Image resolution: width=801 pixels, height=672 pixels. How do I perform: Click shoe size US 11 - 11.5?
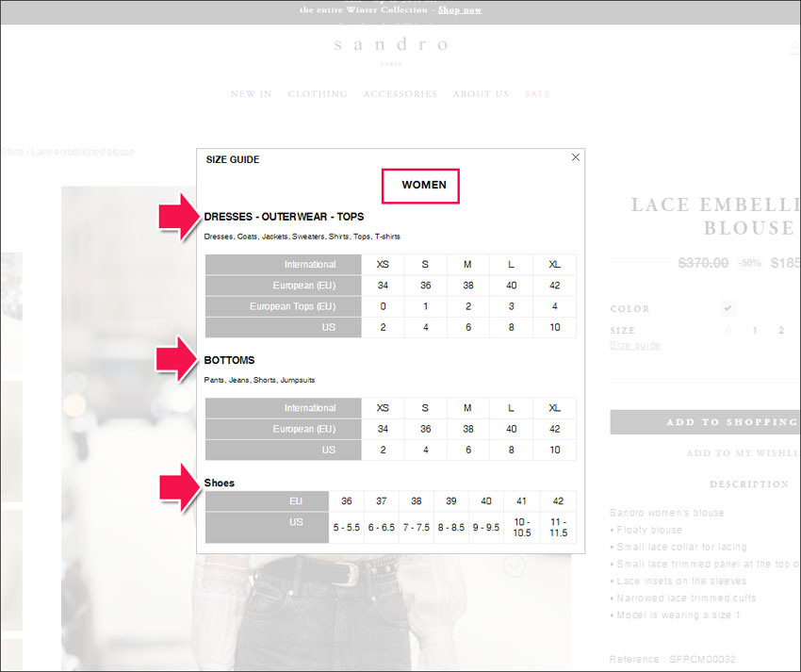(558, 528)
